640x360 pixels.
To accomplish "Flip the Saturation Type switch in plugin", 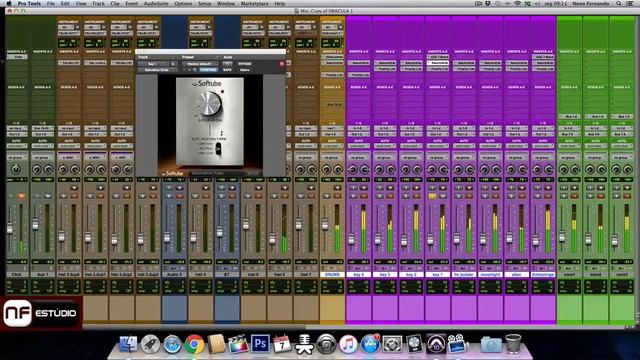I will (x=218, y=149).
